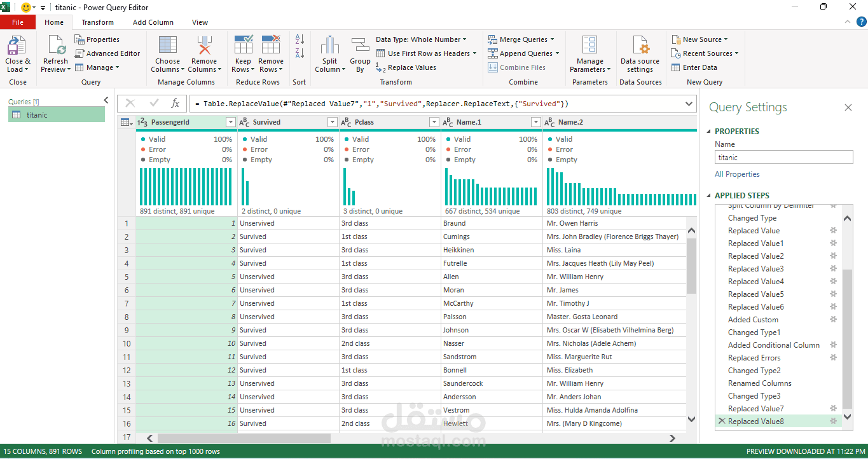This screenshot has height=459, width=868.
Task: Open the Data Type: Whole Number dropdown
Action: pyautogui.click(x=421, y=39)
